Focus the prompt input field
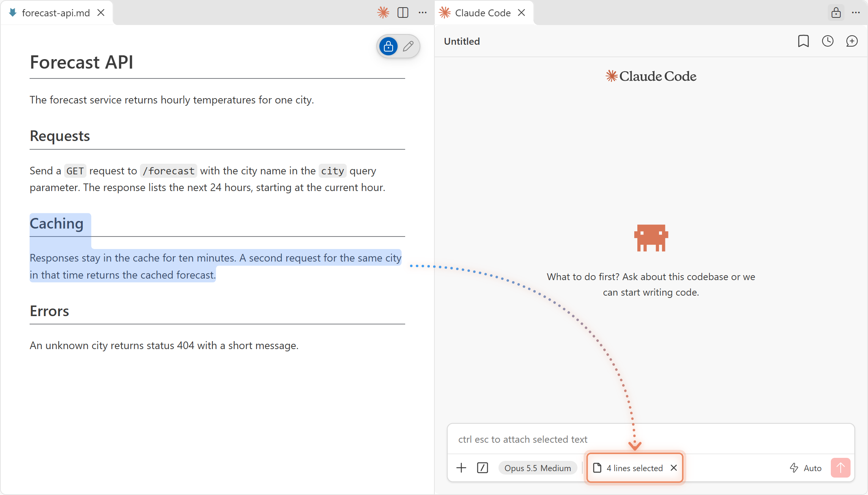Viewport: 868px width, 495px height. (651, 439)
